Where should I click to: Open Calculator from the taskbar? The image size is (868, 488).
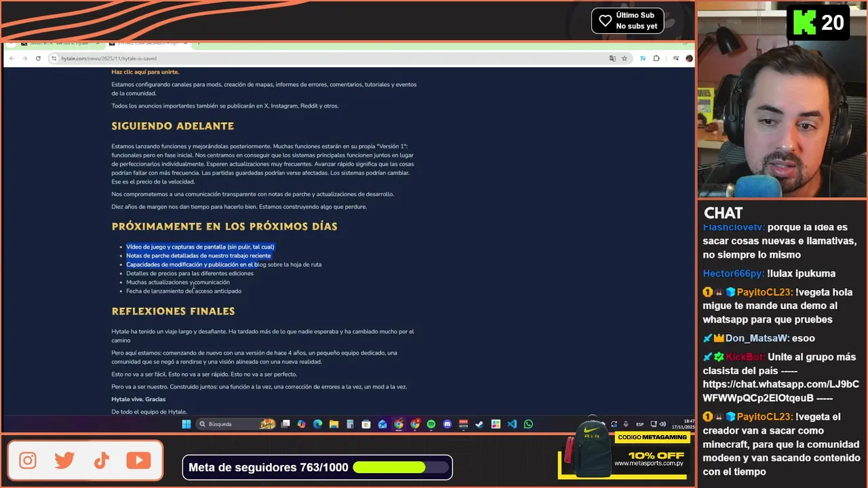350,424
